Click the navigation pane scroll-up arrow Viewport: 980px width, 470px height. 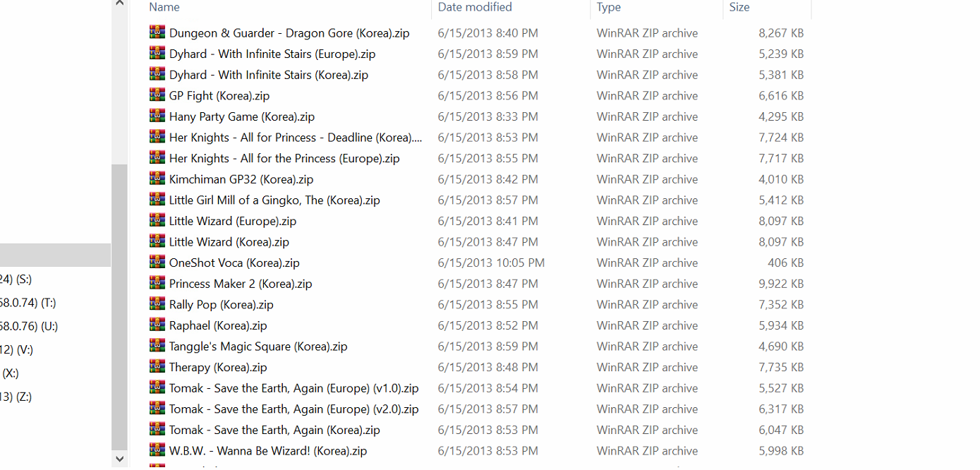[119, 4]
